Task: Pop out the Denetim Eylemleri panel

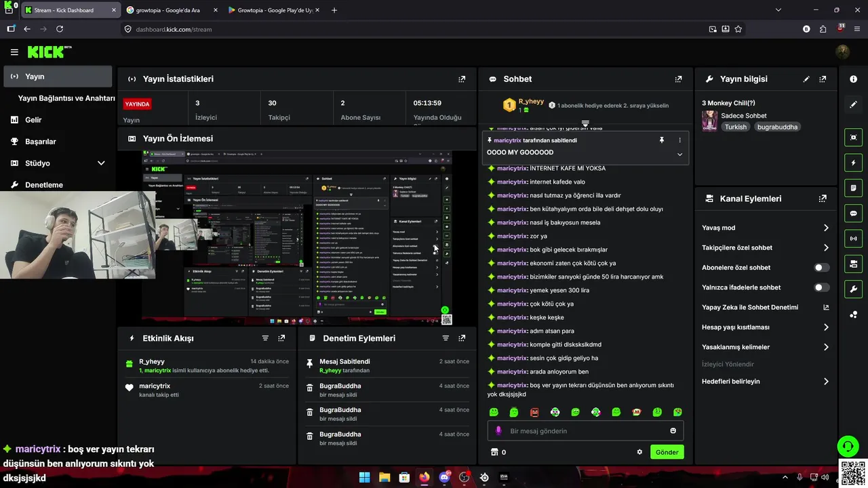Action: coord(462,338)
